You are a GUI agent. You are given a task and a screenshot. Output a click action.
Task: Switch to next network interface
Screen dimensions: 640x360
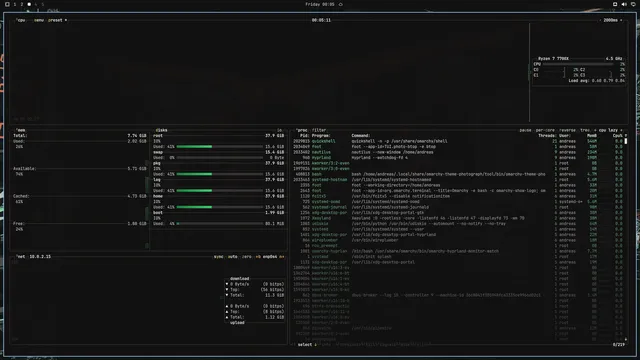tap(282, 257)
